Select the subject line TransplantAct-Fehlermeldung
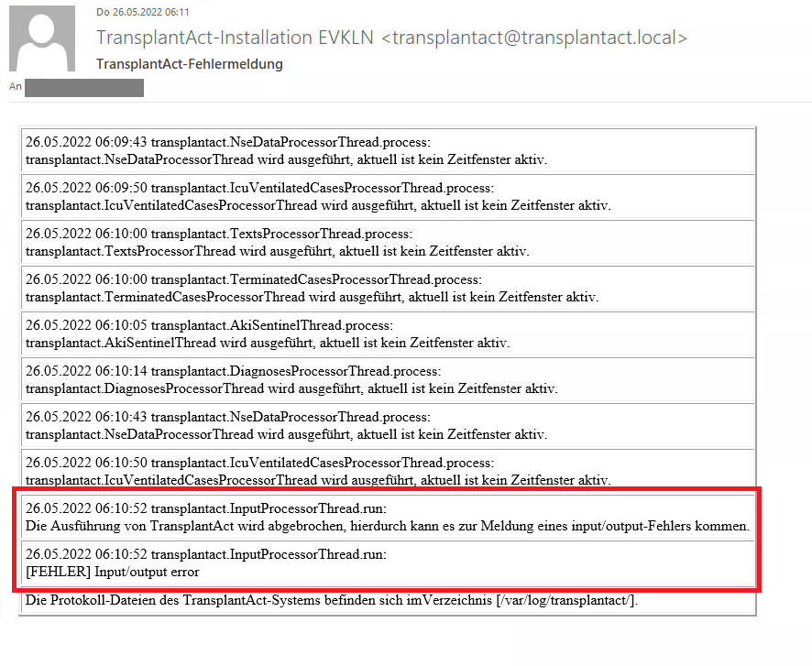The height and width of the screenshot is (666, 812). [x=189, y=64]
